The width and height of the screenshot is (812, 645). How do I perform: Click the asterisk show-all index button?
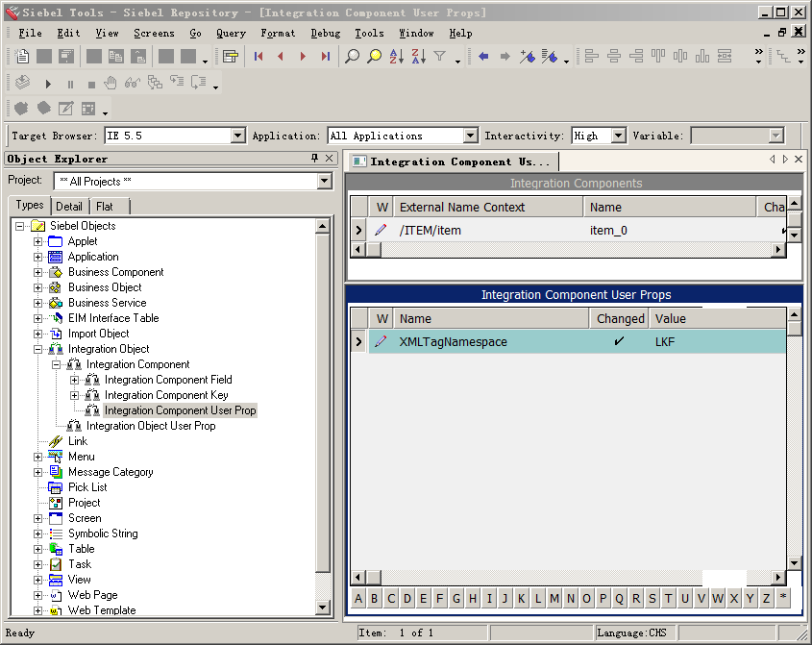pyautogui.click(x=783, y=598)
